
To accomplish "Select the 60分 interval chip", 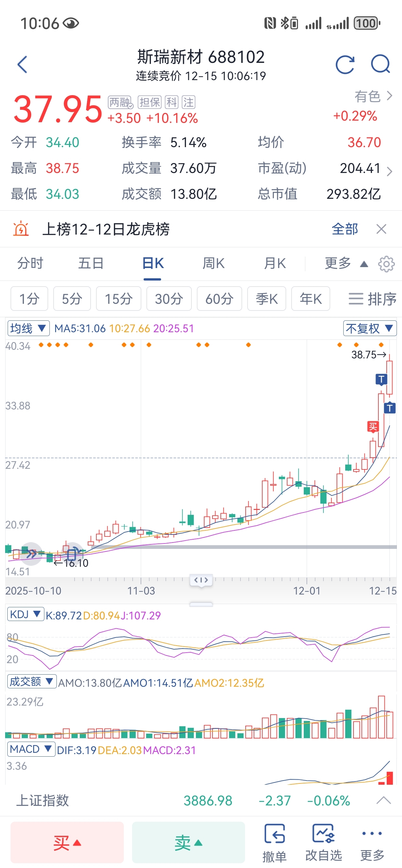I will coord(219,299).
